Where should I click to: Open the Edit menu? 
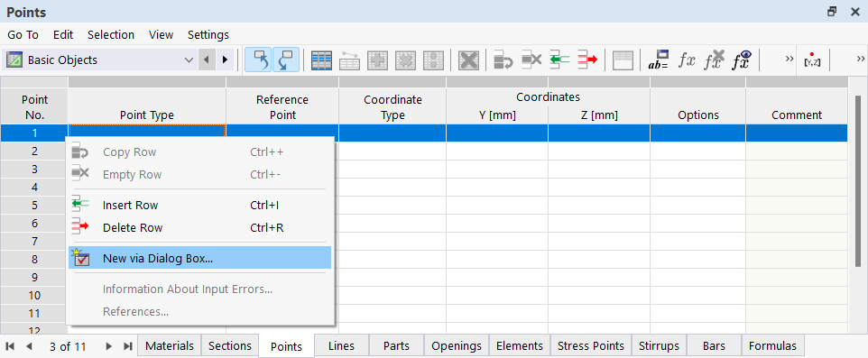point(63,35)
